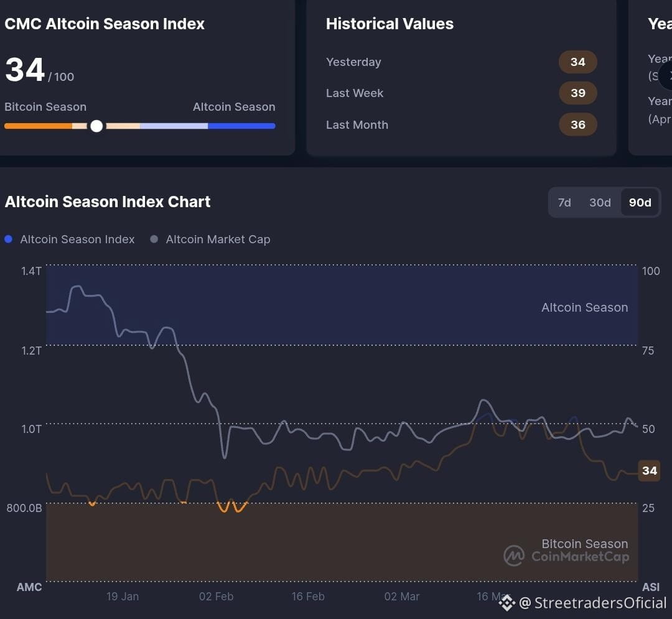This screenshot has height=619, width=672.
Task: Click the blue Altcoin Season bar segment
Action: 241,126
